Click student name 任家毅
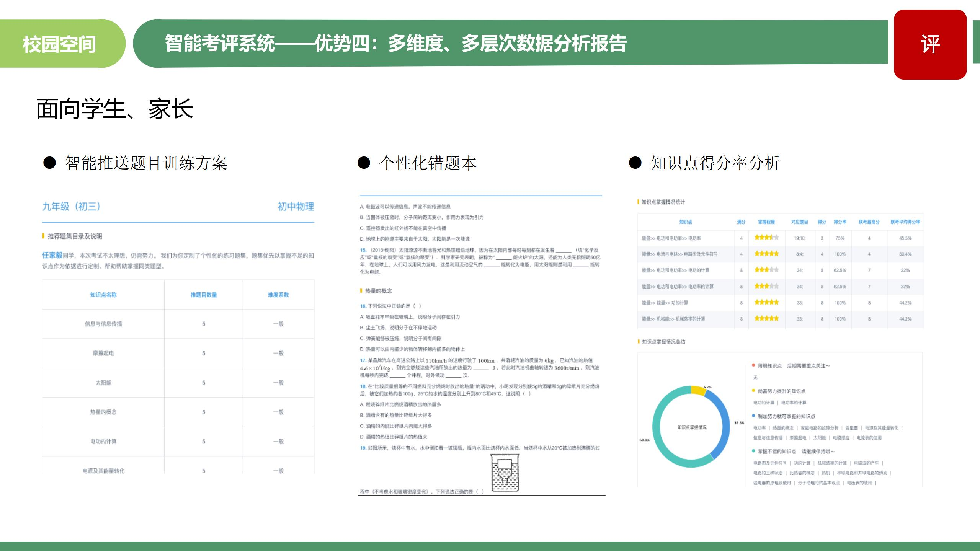980x551 pixels. tap(52, 255)
